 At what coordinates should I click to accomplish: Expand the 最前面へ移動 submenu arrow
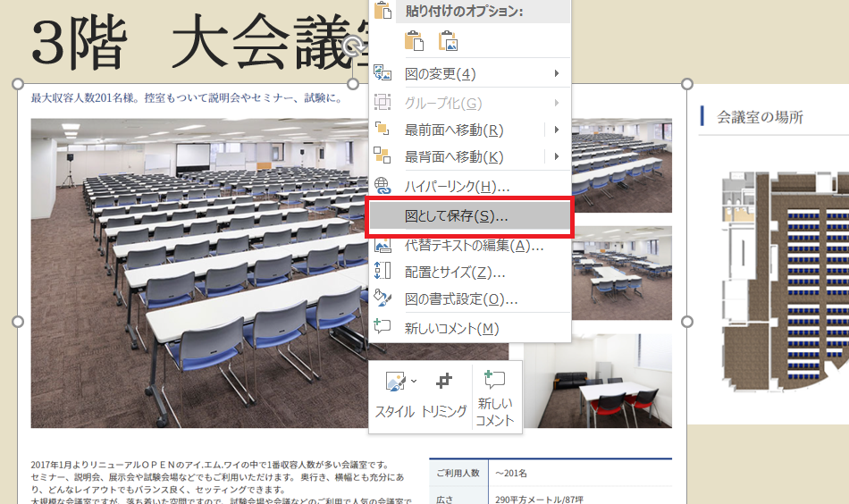click(x=557, y=130)
